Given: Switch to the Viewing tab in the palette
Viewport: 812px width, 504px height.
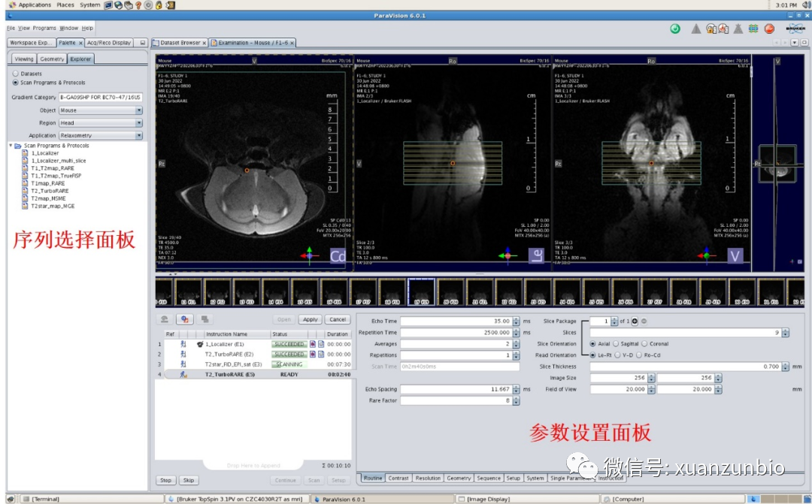Looking at the screenshot, I should 24,59.
